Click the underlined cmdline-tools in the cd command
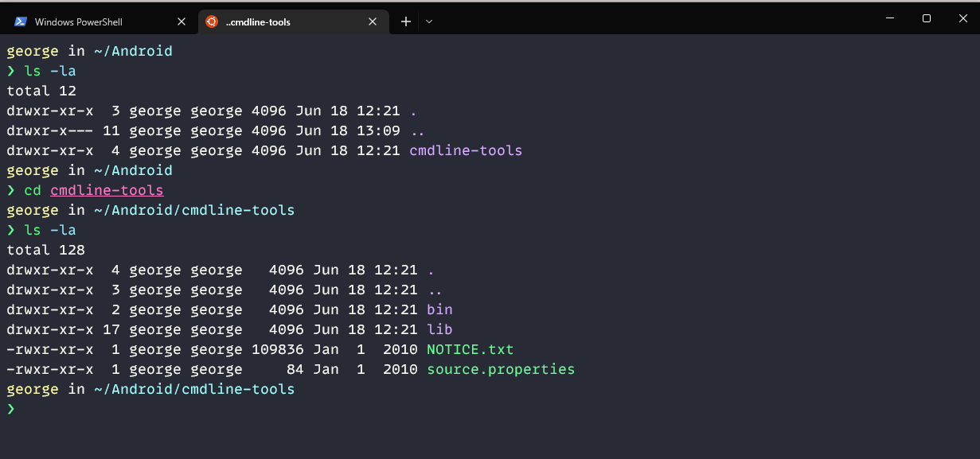This screenshot has width=980, height=459. point(107,190)
